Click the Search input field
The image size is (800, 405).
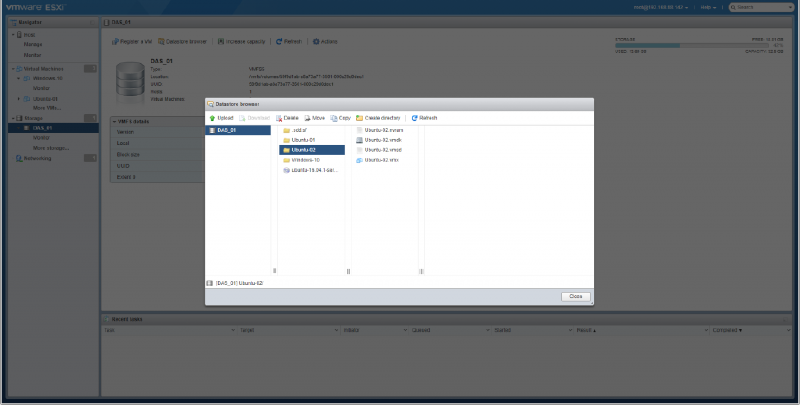click(x=762, y=7)
